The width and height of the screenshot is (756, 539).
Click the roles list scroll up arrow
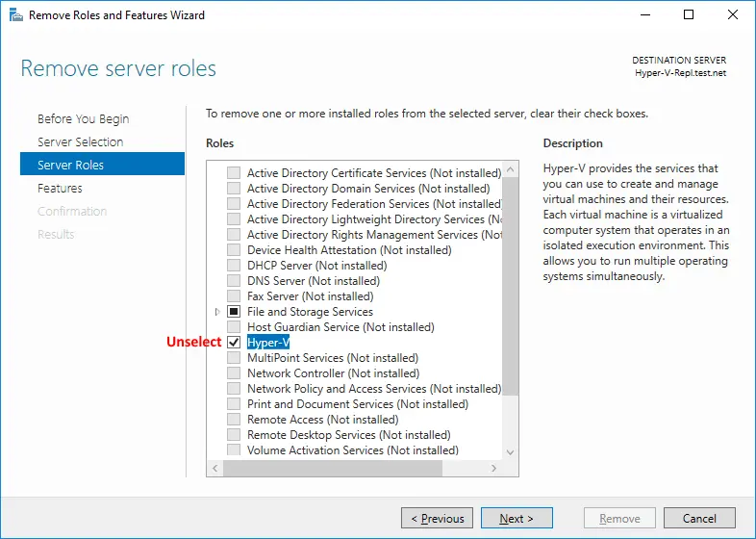[x=510, y=169]
